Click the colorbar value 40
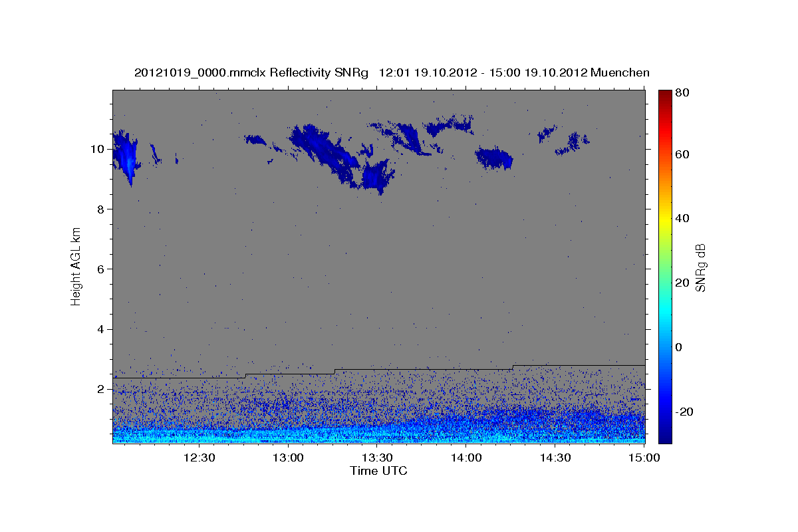This screenshot has height=532, width=798. coord(682,219)
